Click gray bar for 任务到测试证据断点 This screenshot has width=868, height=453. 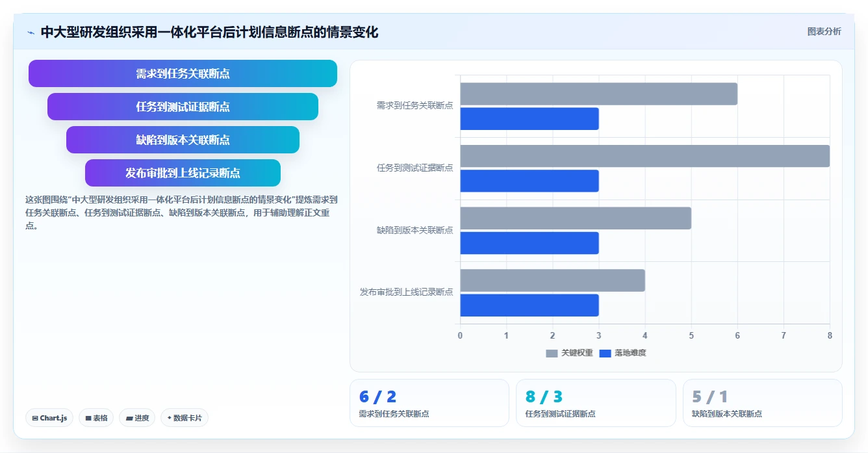pyautogui.click(x=645, y=156)
